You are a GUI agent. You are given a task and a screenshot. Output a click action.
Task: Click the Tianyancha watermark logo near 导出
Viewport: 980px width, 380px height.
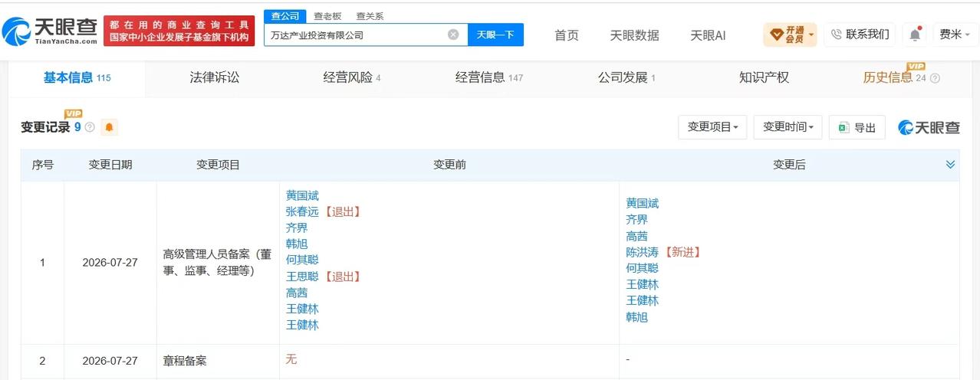click(x=929, y=127)
